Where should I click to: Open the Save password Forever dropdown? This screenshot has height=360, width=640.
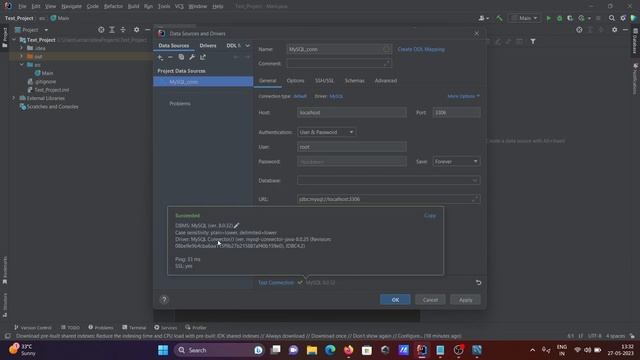(456, 162)
